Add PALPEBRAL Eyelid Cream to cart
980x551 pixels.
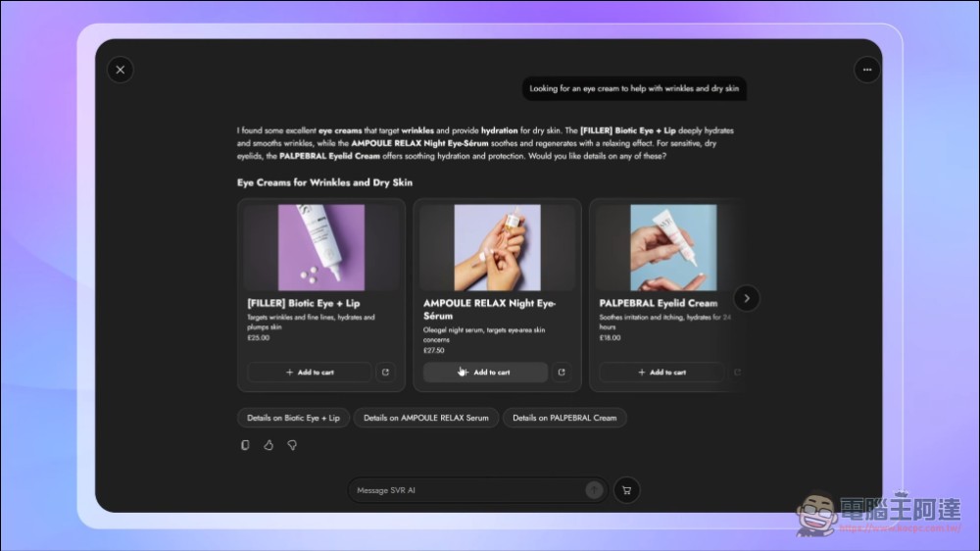[661, 373]
